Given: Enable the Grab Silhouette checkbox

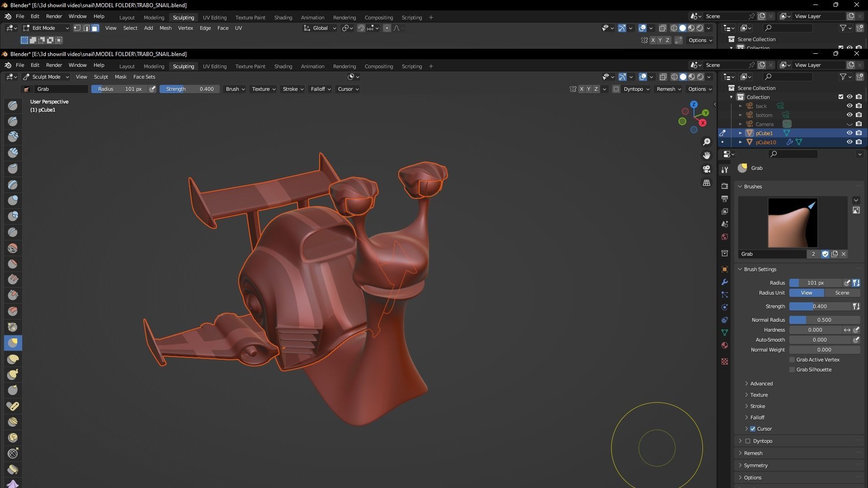Looking at the screenshot, I should pos(792,370).
